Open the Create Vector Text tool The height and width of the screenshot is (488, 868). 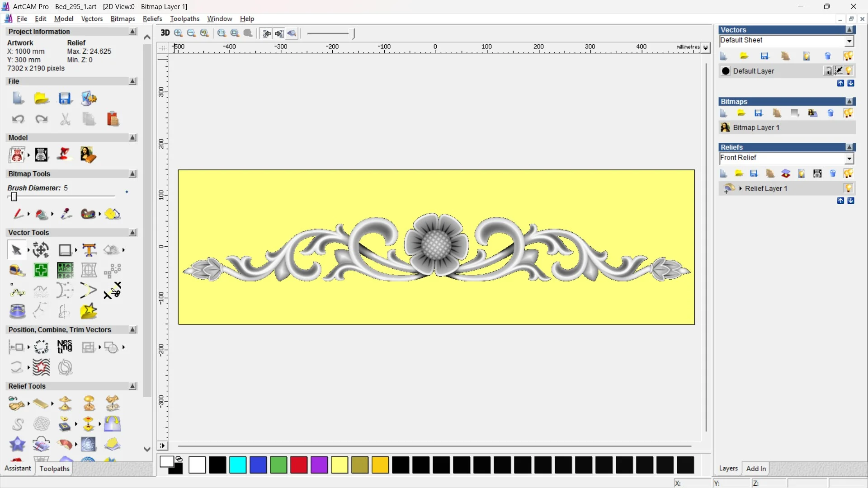89,250
